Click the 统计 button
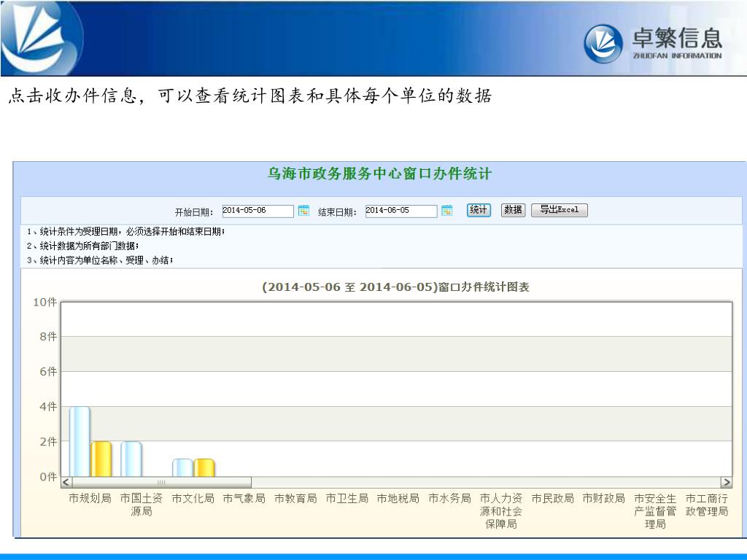 tap(479, 210)
